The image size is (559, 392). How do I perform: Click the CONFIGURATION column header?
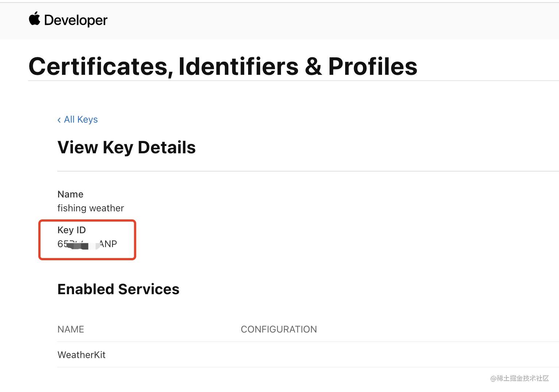279,329
